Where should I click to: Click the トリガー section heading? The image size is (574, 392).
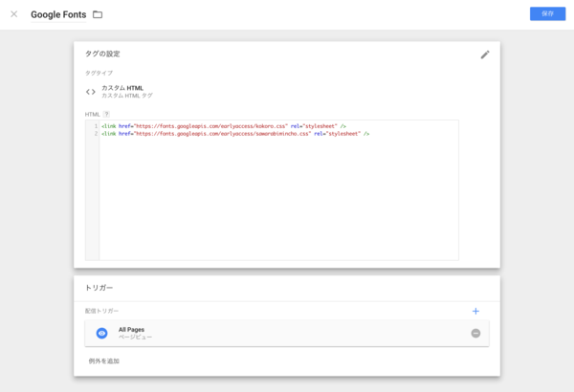point(99,288)
